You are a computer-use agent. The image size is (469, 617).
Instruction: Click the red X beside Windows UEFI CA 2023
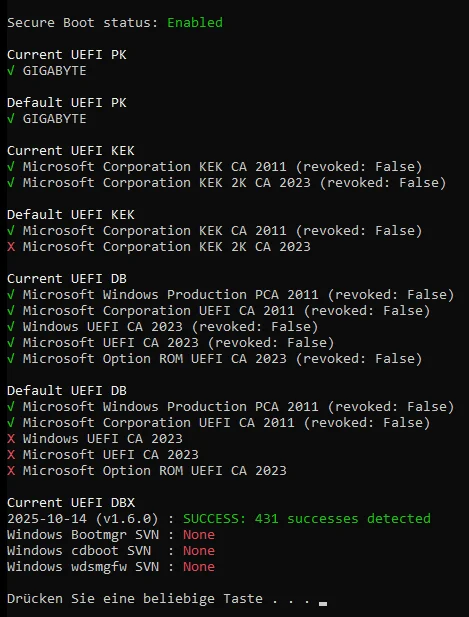[11, 438]
